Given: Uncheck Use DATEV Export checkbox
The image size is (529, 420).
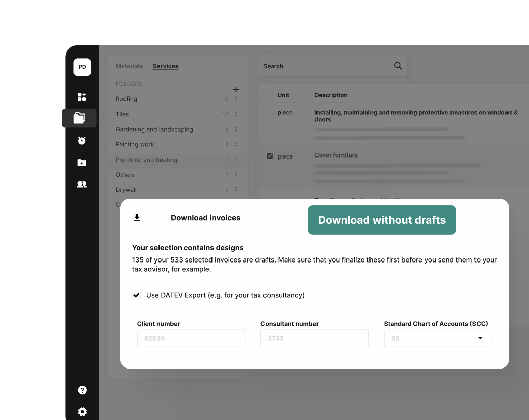Looking at the screenshot, I should coord(137,295).
